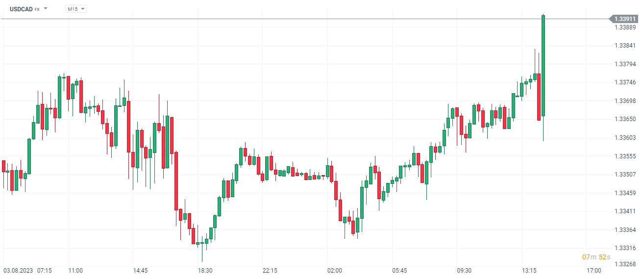Click the 11:00 time axis marker
This screenshot has width=644, height=279.
[75, 271]
